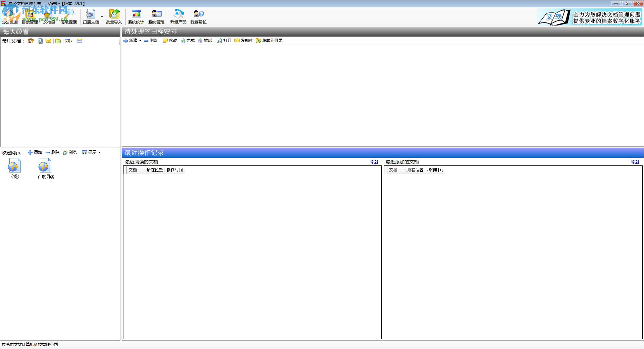The height and width of the screenshot is (349, 644).
Task: Click status bar text 东莞市文软计算机科技有限公司
Action: click(x=30, y=345)
